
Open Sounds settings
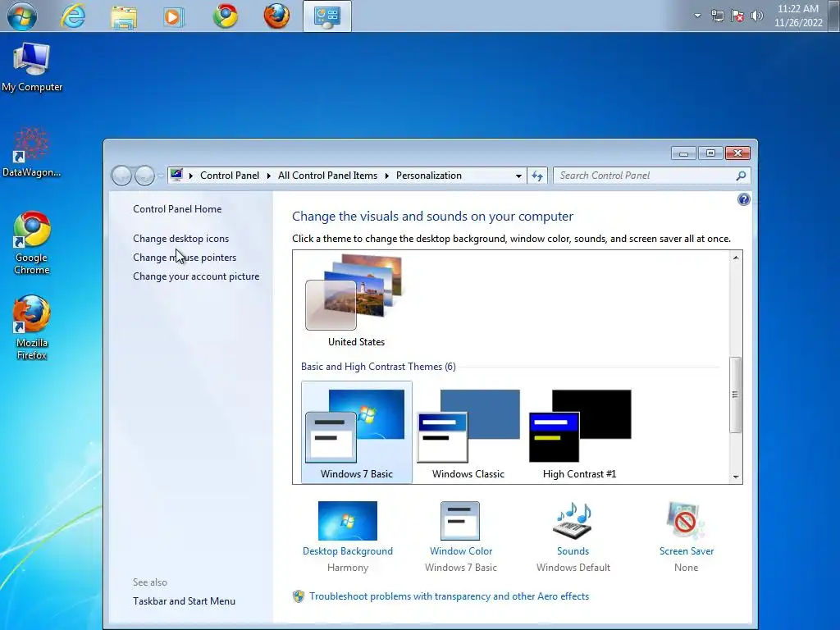573,536
